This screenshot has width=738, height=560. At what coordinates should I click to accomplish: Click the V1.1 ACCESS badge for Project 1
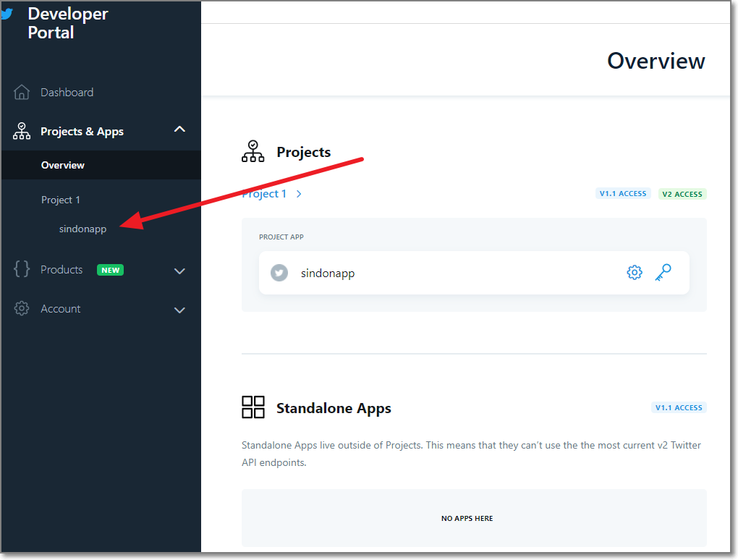623,193
